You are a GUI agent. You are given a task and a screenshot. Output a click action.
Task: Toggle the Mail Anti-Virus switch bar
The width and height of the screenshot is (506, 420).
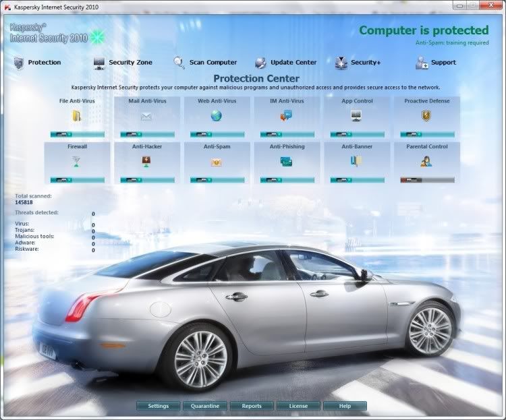click(148, 134)
